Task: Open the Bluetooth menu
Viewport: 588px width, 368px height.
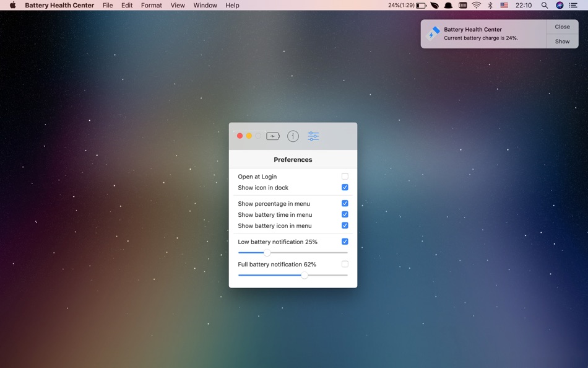Action: 490,5
